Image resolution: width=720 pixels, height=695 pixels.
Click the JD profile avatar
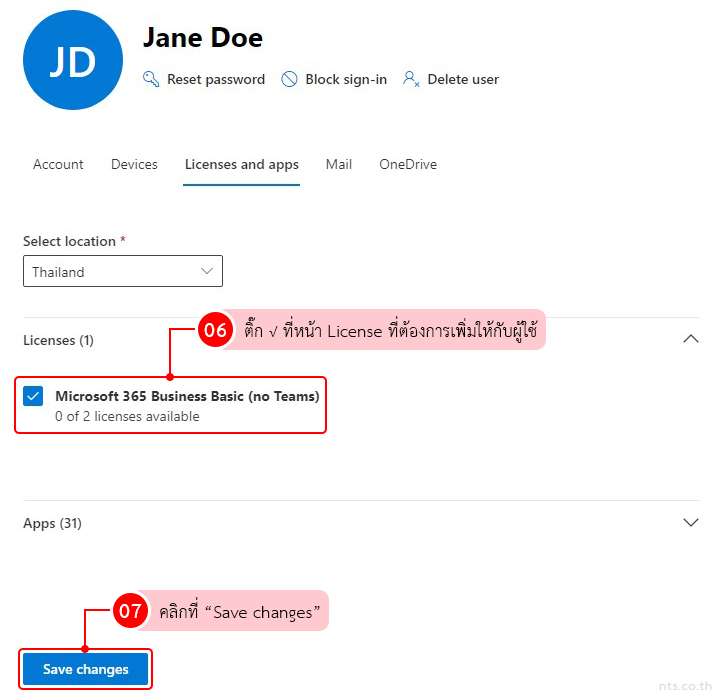[72, 61]
